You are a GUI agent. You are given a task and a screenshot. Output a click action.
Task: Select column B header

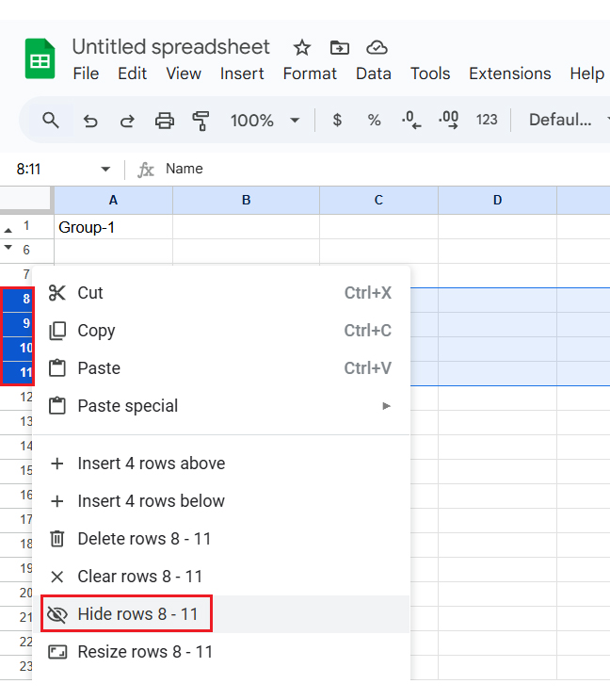pos(246,201)
